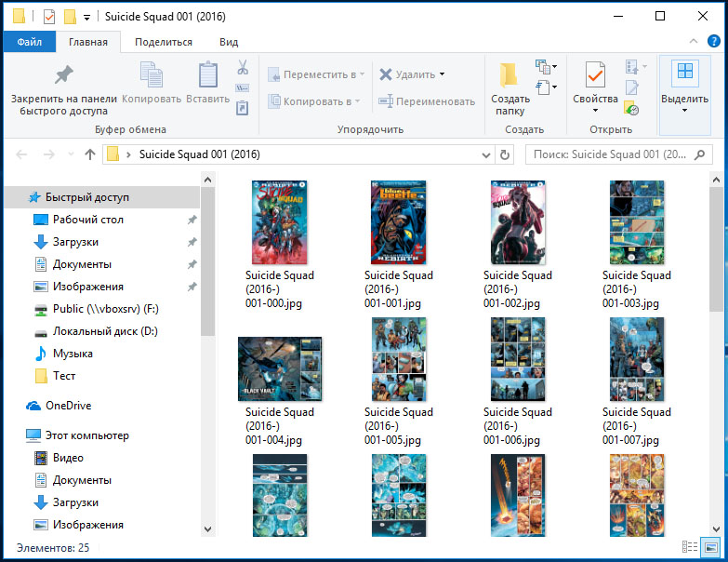Refresh the current folder view
The width and height of the screenshot is (728, 562).
[505, 154]
